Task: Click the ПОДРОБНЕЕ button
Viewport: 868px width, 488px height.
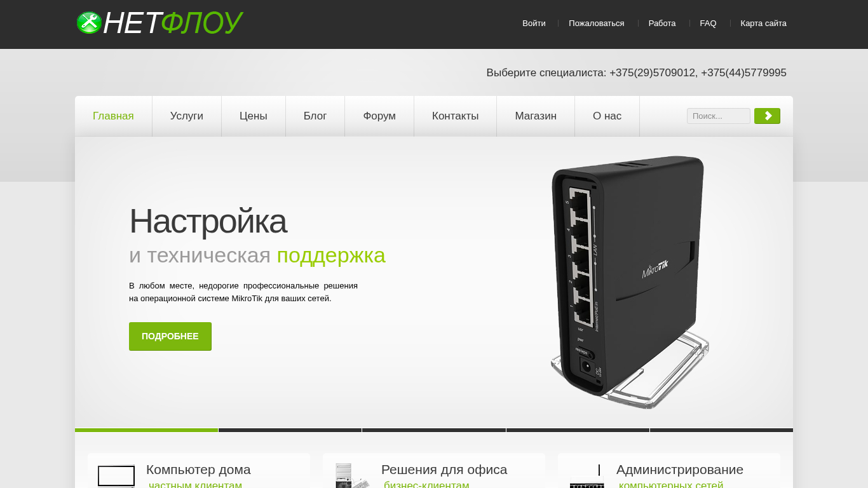Action: (170, 336)
